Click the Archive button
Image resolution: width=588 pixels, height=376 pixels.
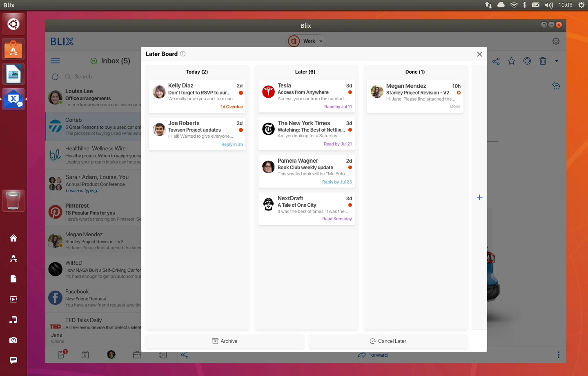tap(225, 341)
